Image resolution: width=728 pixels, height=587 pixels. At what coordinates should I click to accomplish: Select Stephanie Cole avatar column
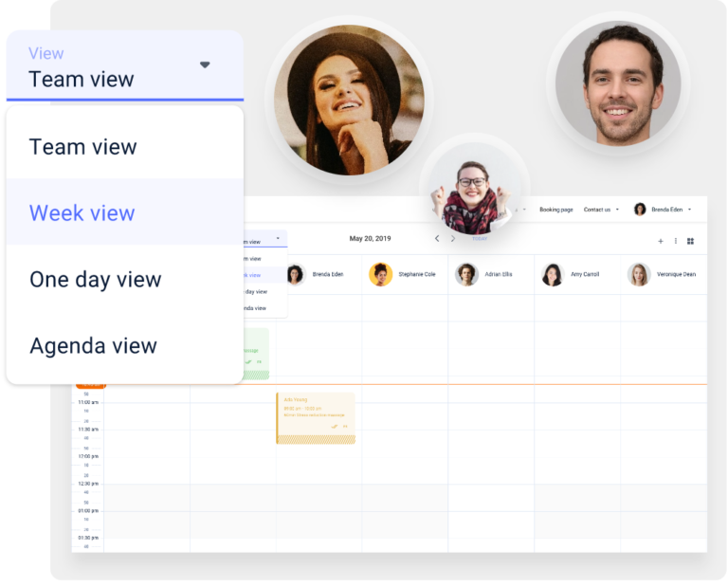380,274
